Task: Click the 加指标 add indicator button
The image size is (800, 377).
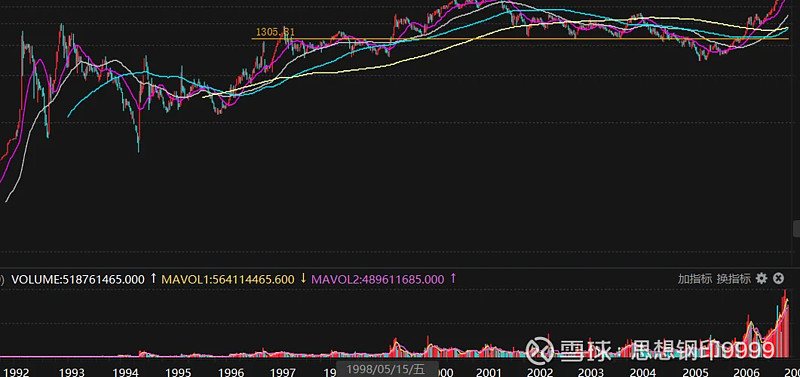Action: click(694, 279)
